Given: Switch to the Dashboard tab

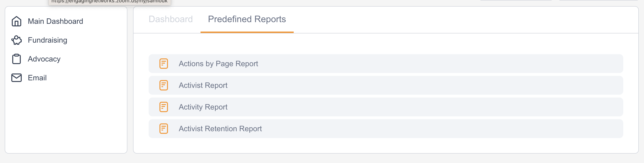Looking at the screenshot, I should [171, 19].
